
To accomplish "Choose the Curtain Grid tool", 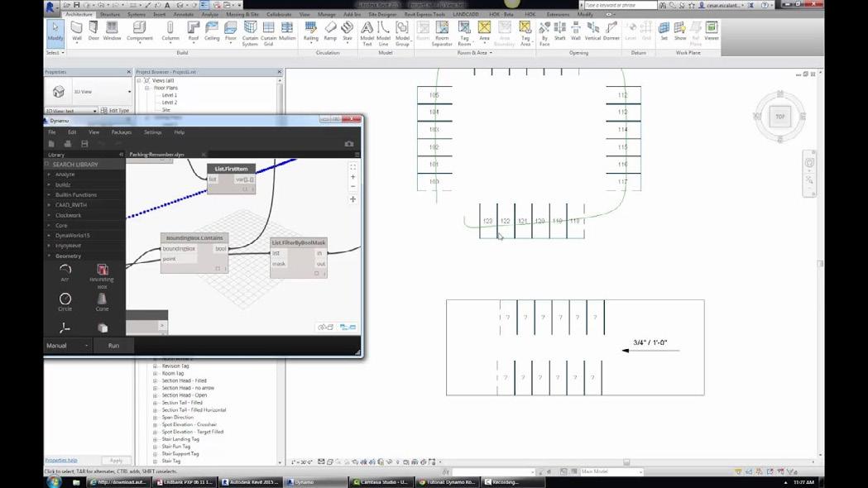I will click(x=268, y=34).
